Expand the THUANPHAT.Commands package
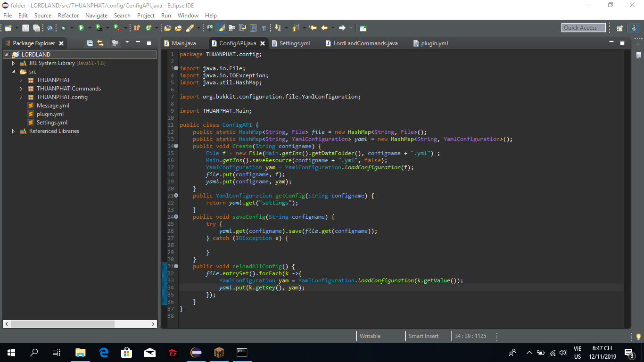644x362 pixels. (21, 89)
